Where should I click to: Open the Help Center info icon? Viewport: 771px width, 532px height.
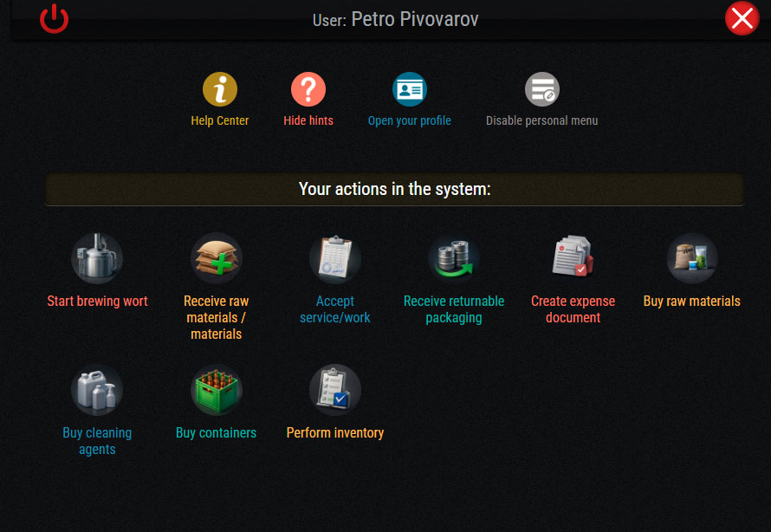pos(220,89)
